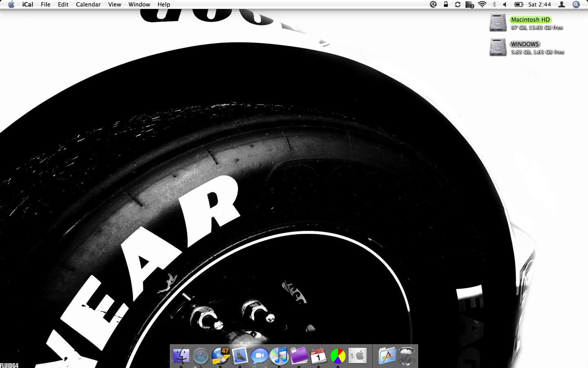Open the globe app with 47 badge
The height and width of the screenshot is (368, 588).
220,356
